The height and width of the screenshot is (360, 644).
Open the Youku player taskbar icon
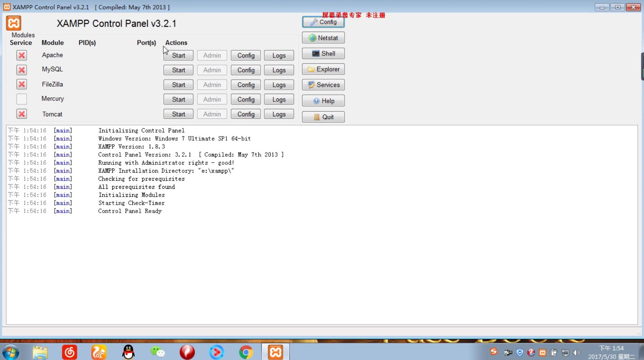coord(216,352)
